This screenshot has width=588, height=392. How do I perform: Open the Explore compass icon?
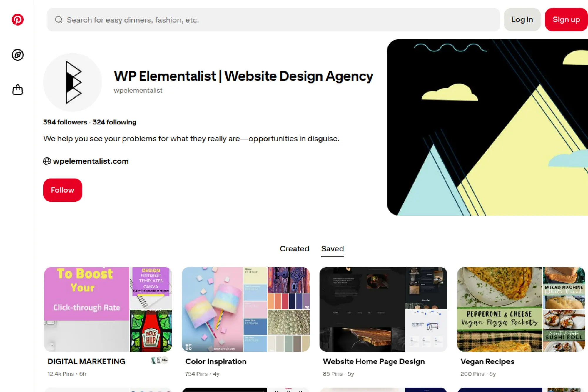[x=18, y=55]
